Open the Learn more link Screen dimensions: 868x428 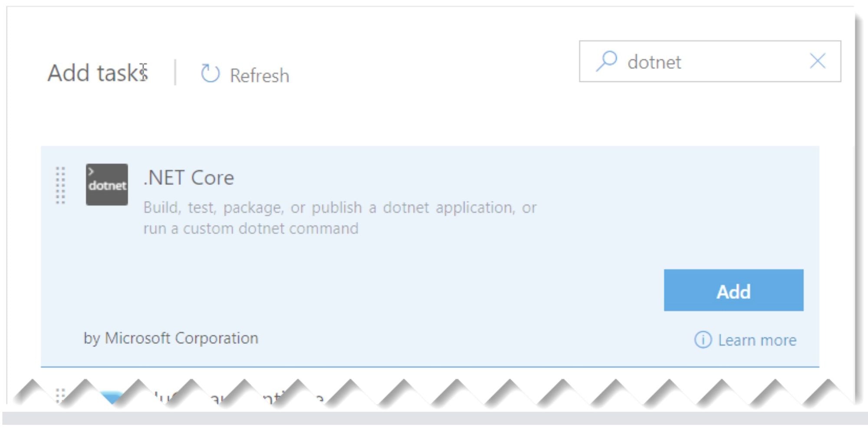[x=759, y=340]
